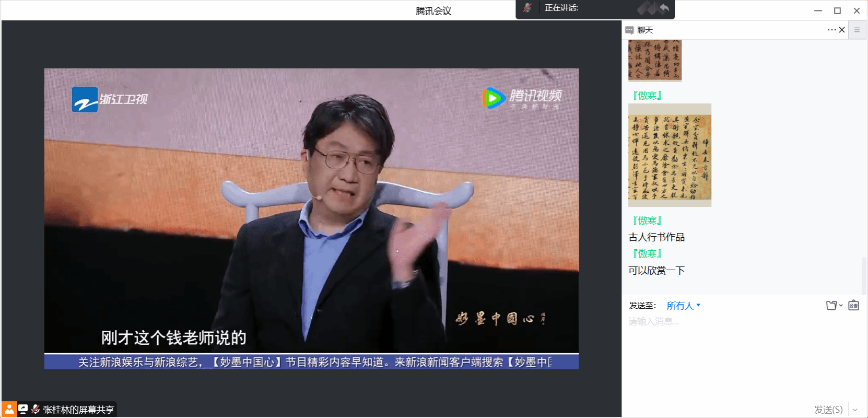Viewport: 868px width, 418px height.
Task: Click the folder file-send icon in chat
Action: pos(831,305)
